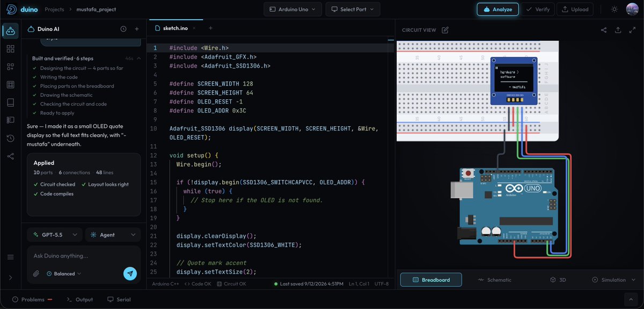Send message with the paper plane button

[130, 274]
